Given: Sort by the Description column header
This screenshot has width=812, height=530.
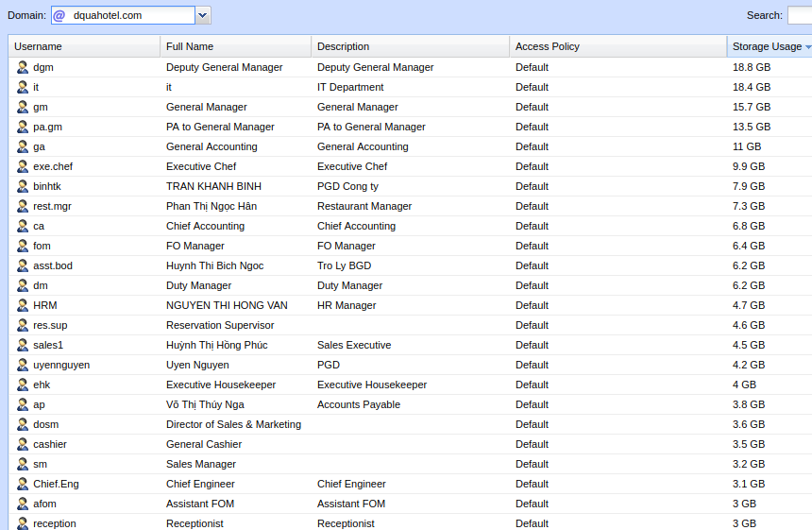Looking at the screenshot, I should tap(410, 46).
